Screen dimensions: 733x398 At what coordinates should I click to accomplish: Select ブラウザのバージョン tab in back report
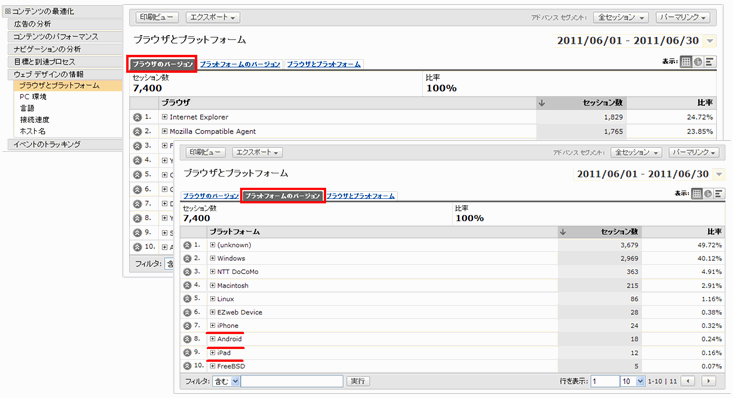click(162, 64)
